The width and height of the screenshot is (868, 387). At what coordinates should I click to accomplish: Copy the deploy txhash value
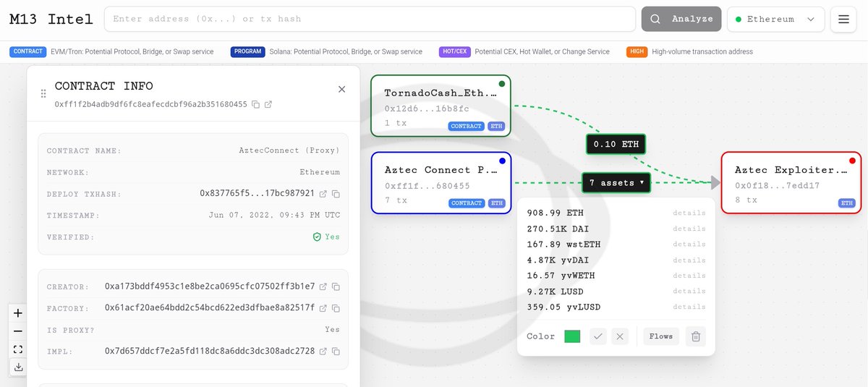[336, 194]
